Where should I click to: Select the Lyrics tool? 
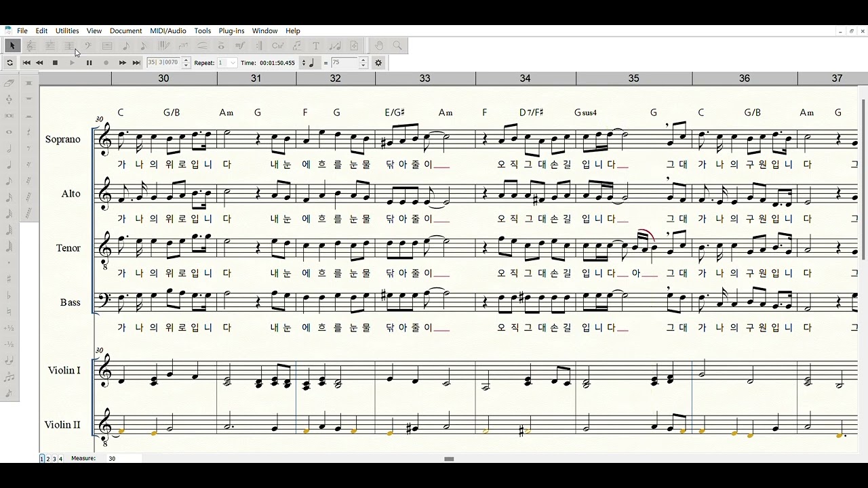click(x=296, y=45)
